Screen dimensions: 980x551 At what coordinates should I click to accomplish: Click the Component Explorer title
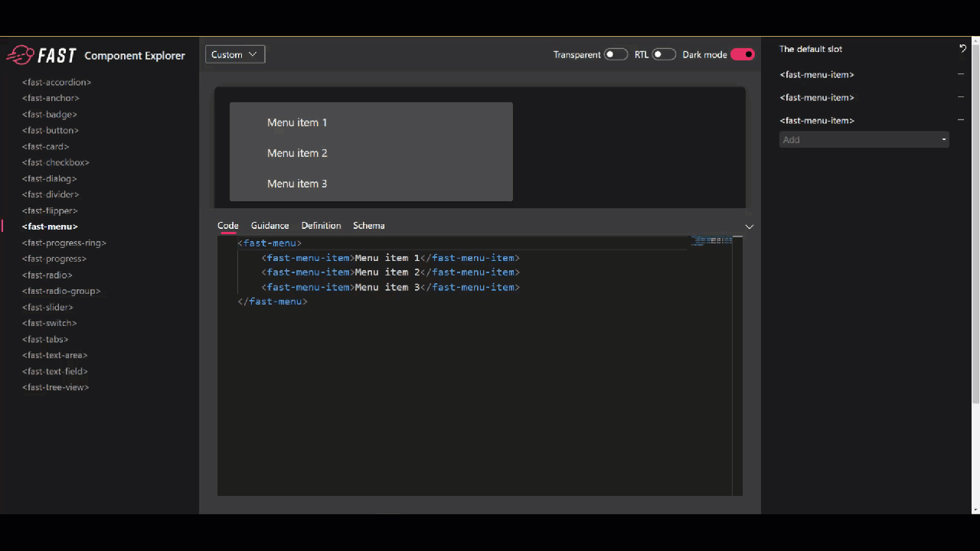click(135, 56)
